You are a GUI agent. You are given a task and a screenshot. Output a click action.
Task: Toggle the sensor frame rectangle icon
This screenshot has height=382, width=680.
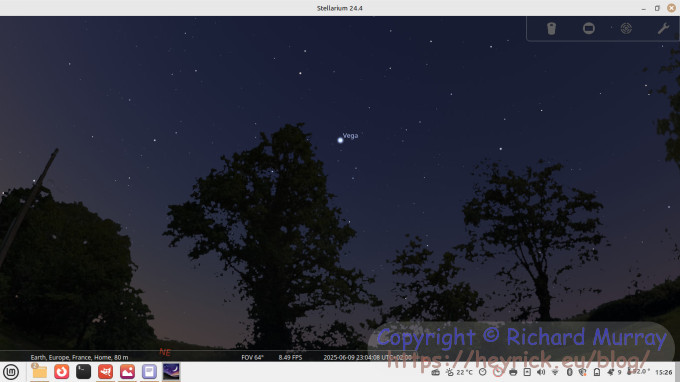coord(588,29)
